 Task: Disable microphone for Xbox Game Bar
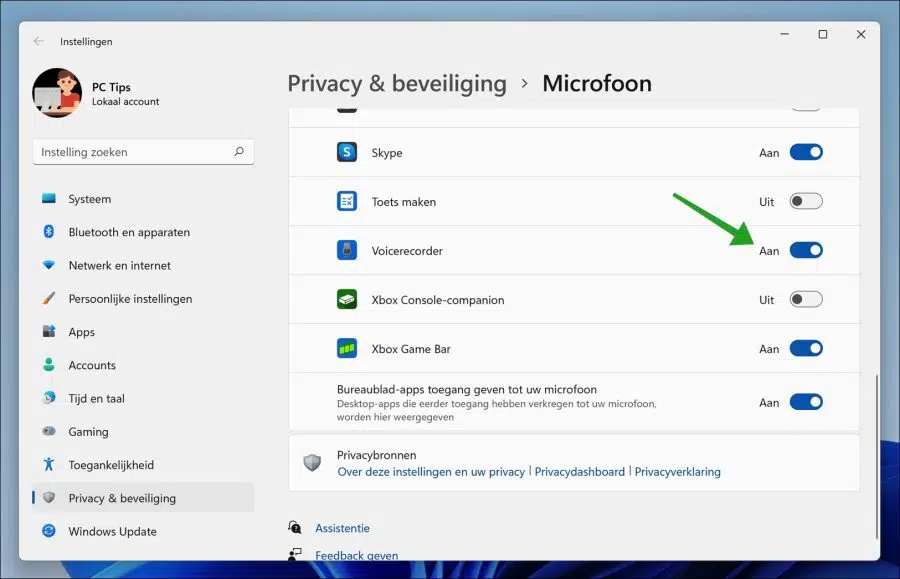point(806,348)
